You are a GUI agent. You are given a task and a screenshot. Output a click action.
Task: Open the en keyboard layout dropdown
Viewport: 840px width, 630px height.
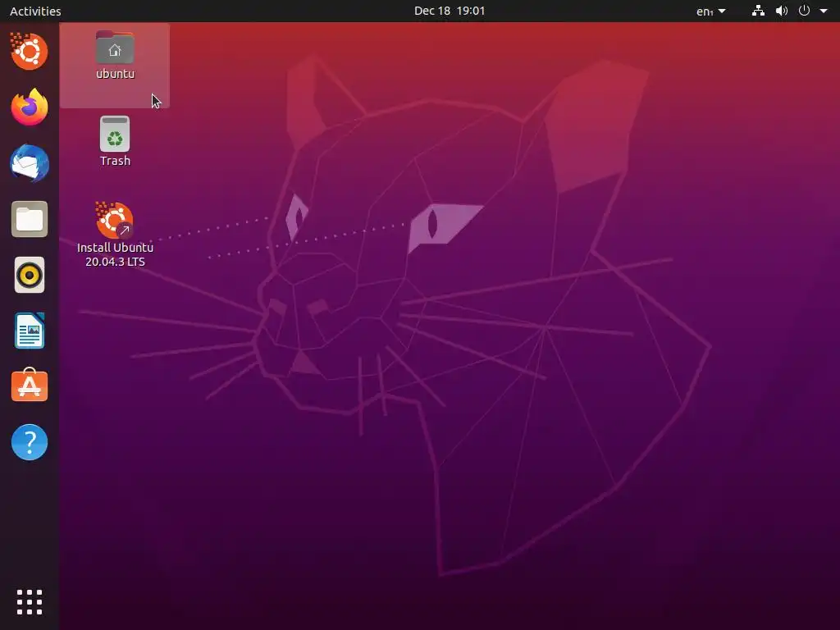710,11
